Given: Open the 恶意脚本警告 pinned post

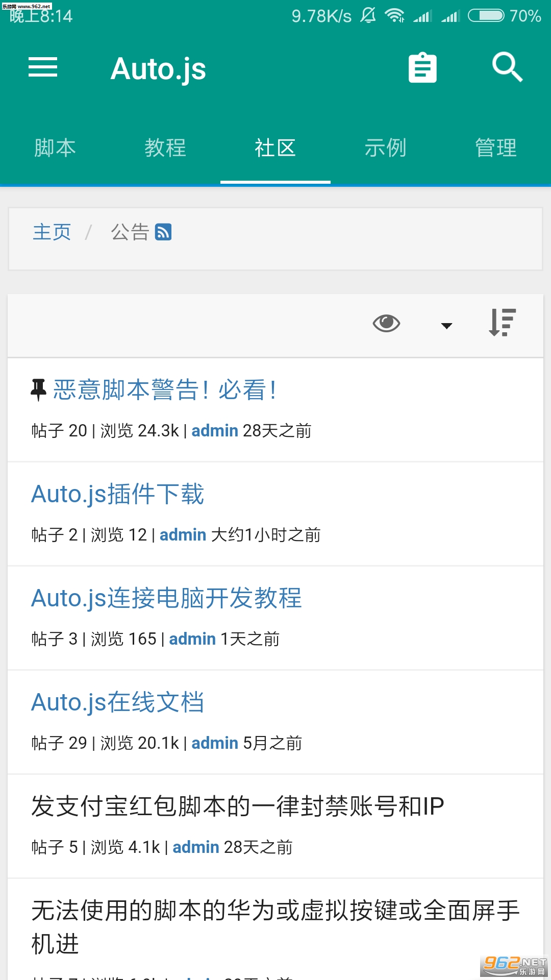Looking at the screenshot, I should pos(165,390).
